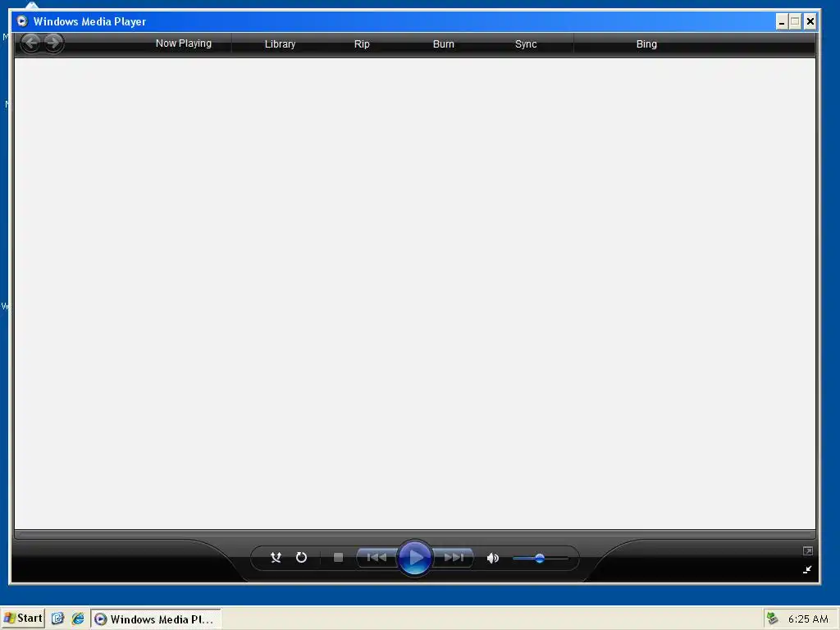Open the Start menu
840x630 pixels.
point(22,619)
